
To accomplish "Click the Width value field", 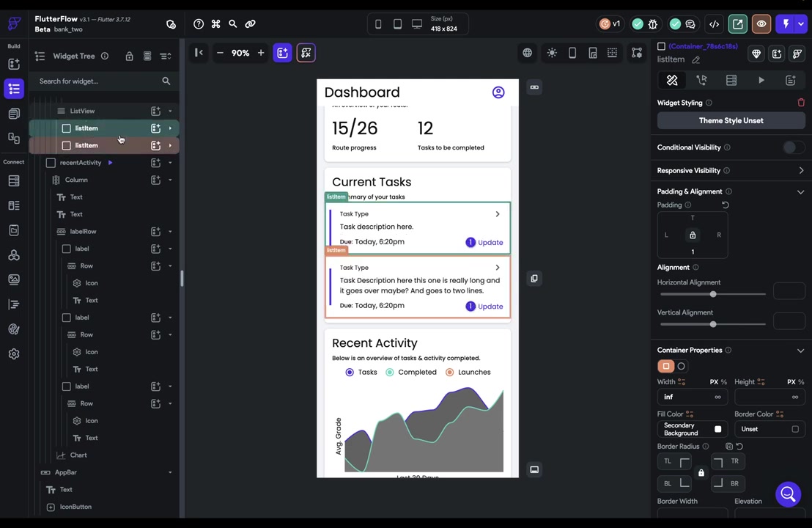I will (x=693, y=397).
